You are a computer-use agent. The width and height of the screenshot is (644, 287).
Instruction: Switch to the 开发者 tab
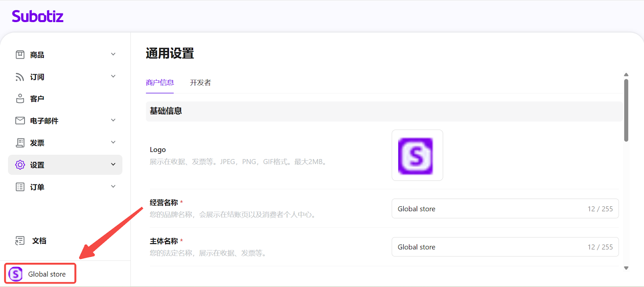pos(200,83)
